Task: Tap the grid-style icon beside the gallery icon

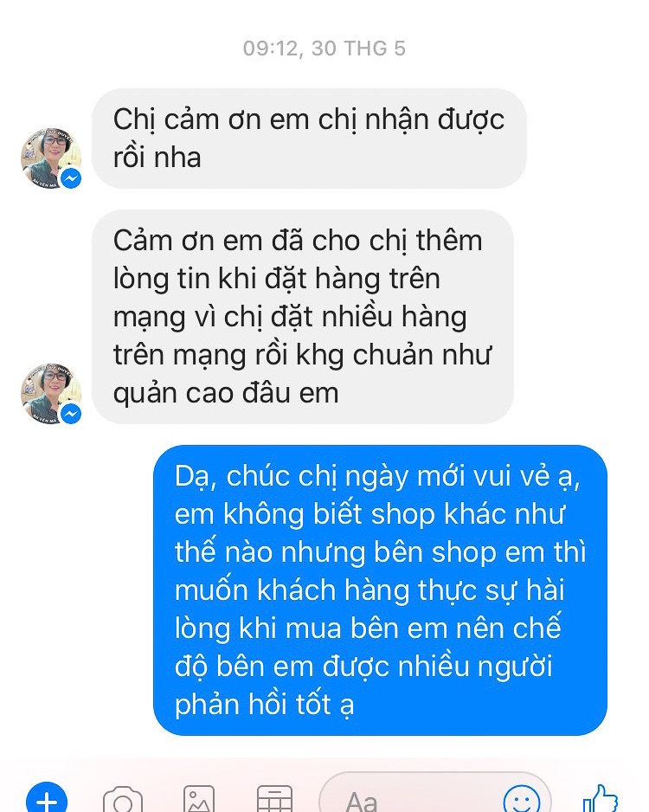Action: [275, 800]
